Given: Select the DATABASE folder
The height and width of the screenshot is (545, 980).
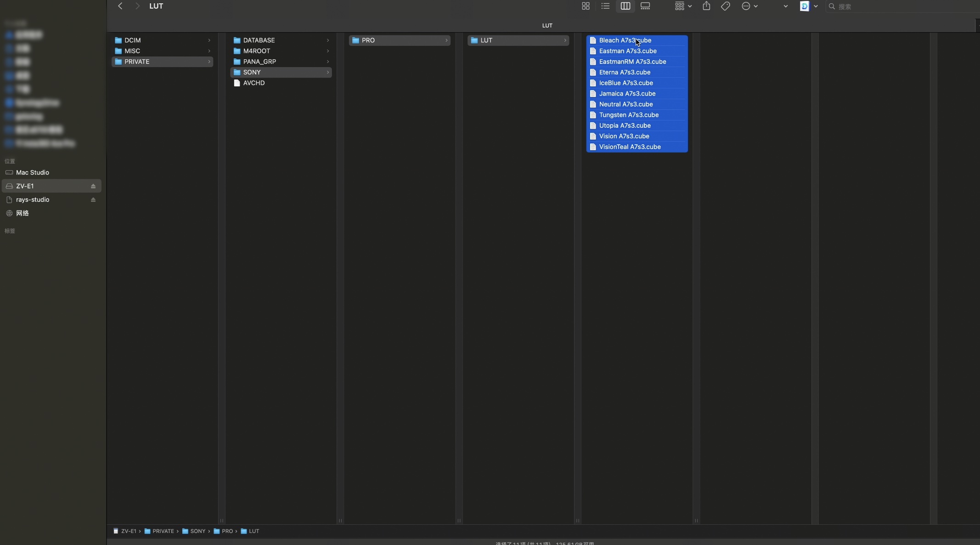Looking at the screenshot, I should pos(281,40).
